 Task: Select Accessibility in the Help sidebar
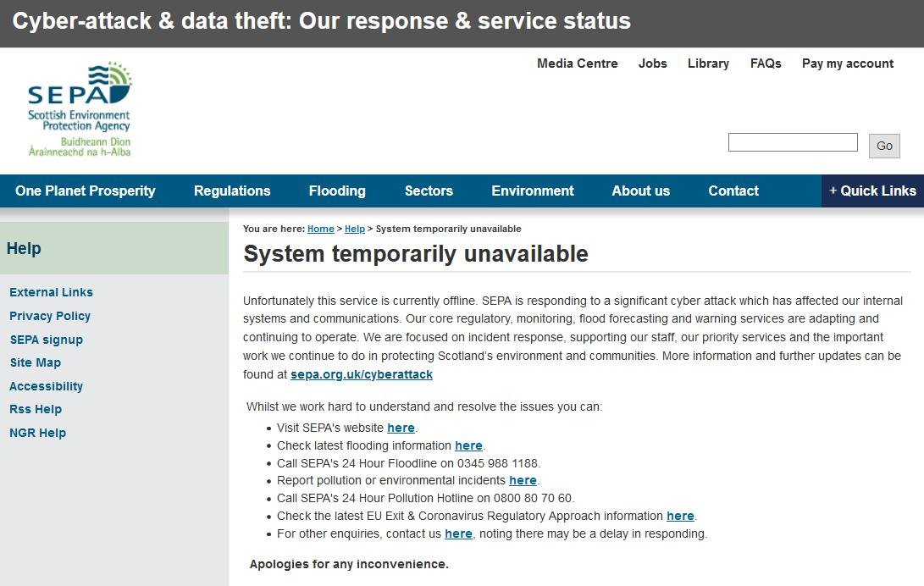46,386
